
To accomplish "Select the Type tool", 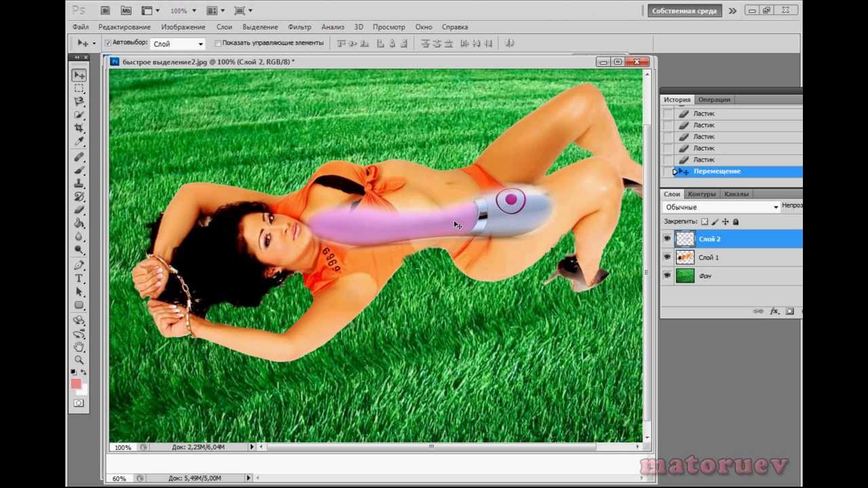I will tap(79, 279).
